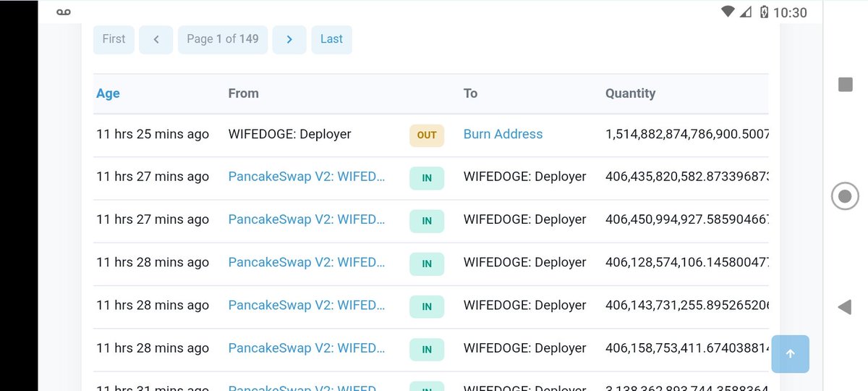Screen dimensions: 868x391
Task: Click IN badge on the 406,128,574,106 row
Action: point(427,264)
